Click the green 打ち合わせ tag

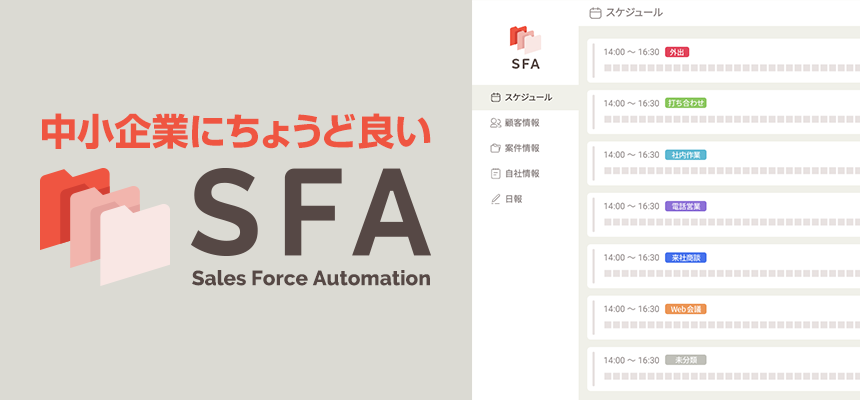click(686, 103)
